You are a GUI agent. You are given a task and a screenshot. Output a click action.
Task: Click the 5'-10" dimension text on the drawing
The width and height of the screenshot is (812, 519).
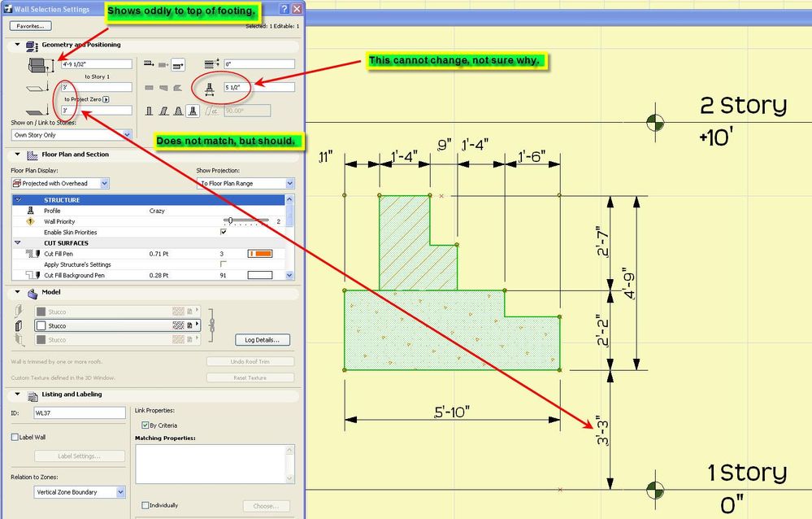452,412
